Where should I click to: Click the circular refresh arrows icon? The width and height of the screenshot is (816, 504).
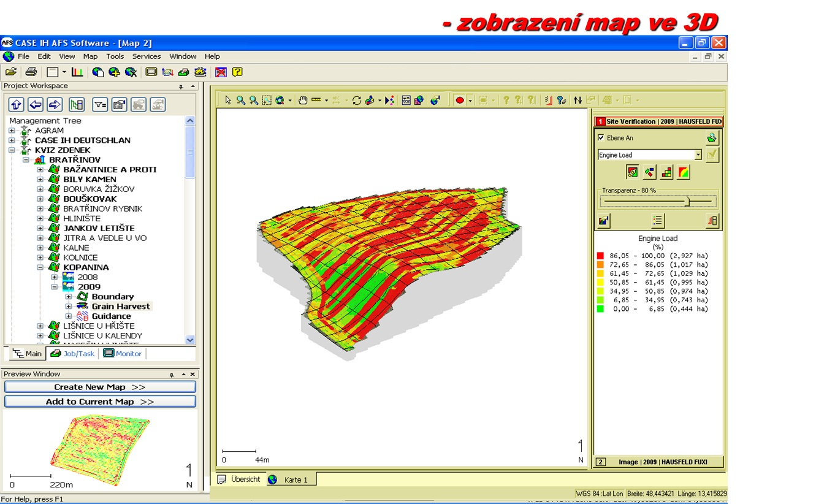[x=357, y=100]
